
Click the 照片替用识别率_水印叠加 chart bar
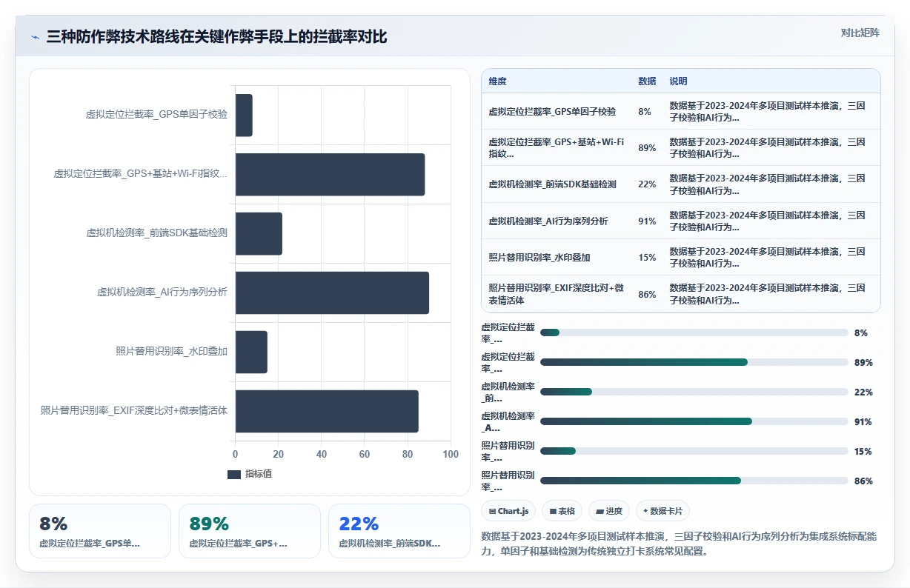coord(251,352)
